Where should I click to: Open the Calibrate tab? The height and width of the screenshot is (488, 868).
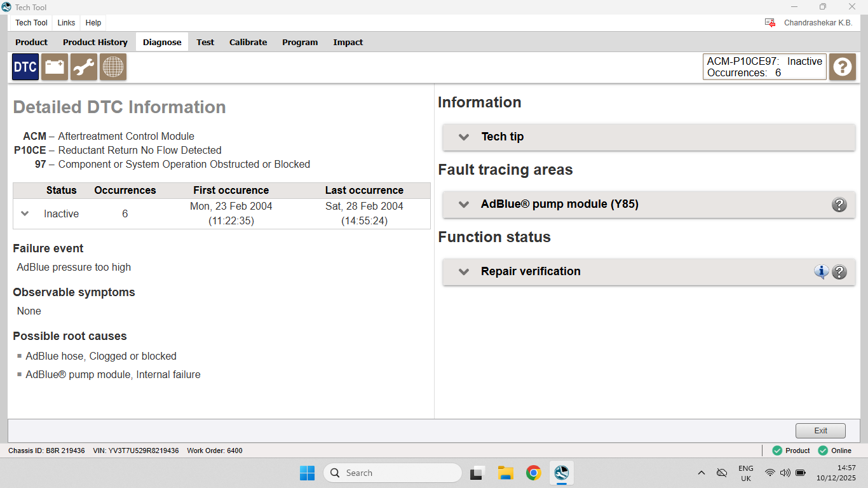(x=248, y=43)
